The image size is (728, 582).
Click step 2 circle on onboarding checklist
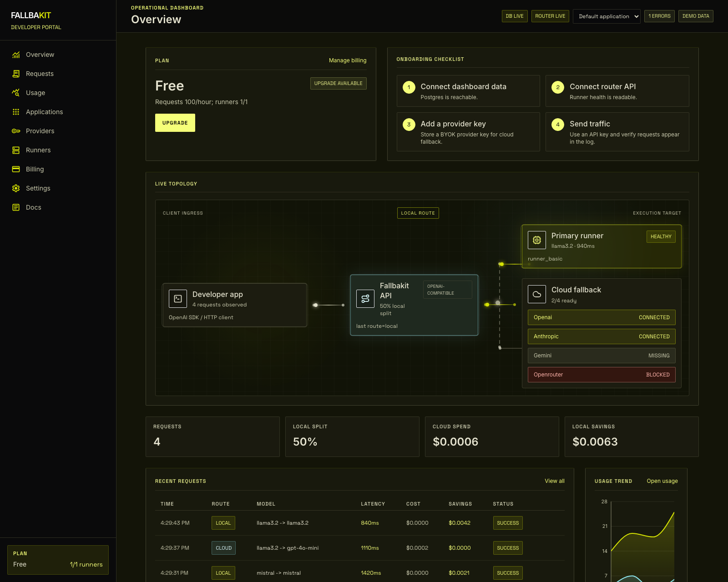[x=558, y=87]
